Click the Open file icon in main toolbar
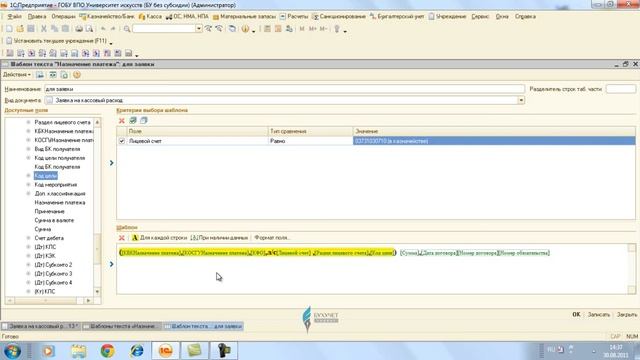This screenshot has height=360, width=640. point(20,29)
